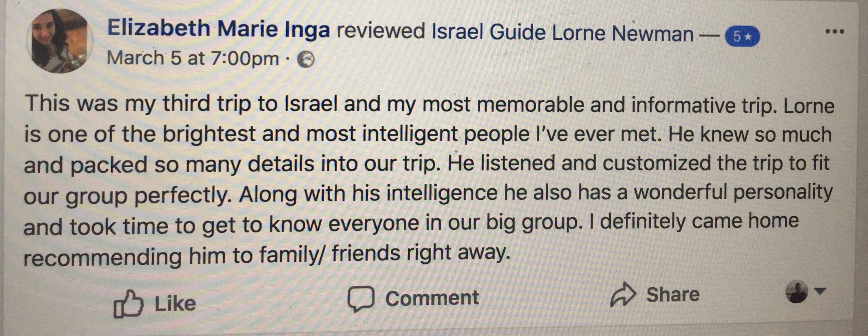Viewport: 868px width, 336px height.
Task: Click the review line starting "our group perfectly"
Action: tap(428, 195)
